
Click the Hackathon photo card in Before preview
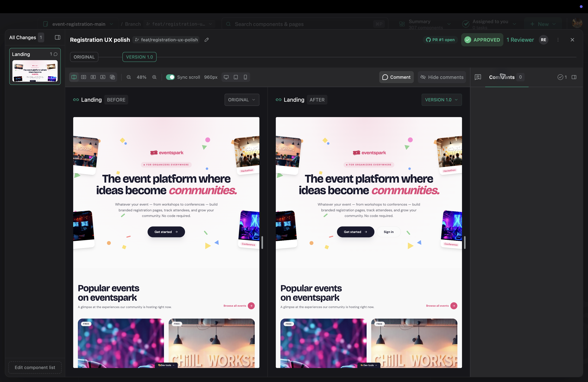click(246, 155)
